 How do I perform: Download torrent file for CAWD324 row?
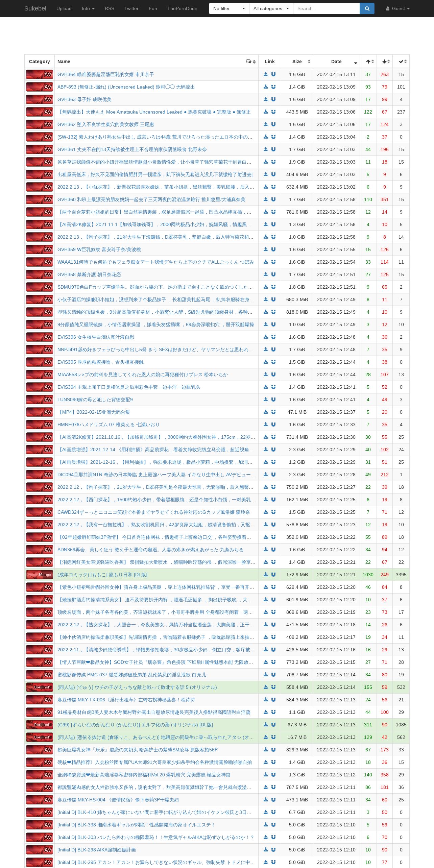point(266,512)
